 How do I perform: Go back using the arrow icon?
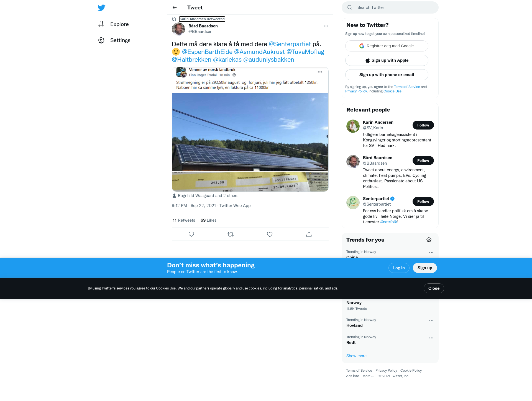click(175, 7)
